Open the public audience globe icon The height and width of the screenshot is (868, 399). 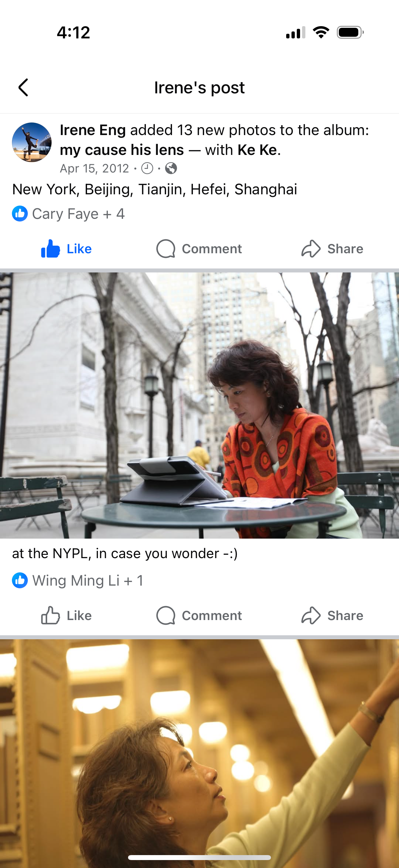171,168
